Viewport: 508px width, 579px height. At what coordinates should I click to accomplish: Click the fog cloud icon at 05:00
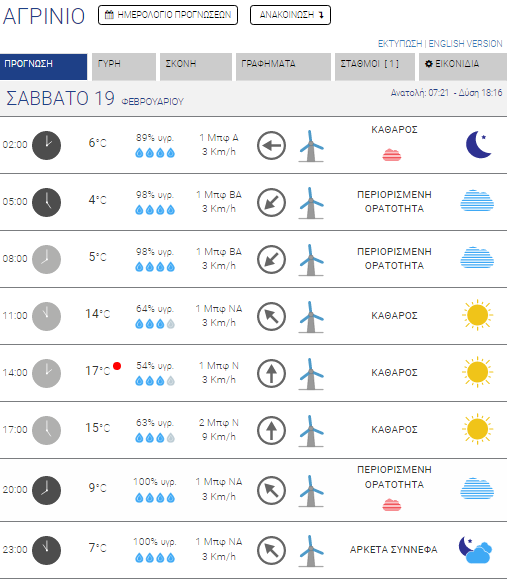477,201
